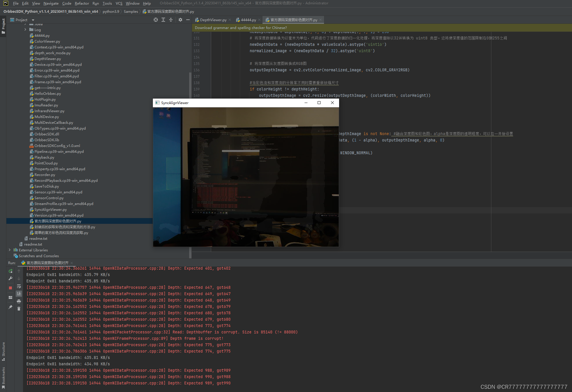This screenshot has height=392, width=572.
Task: Expand the External Libraries node
Action: [10, 250]
